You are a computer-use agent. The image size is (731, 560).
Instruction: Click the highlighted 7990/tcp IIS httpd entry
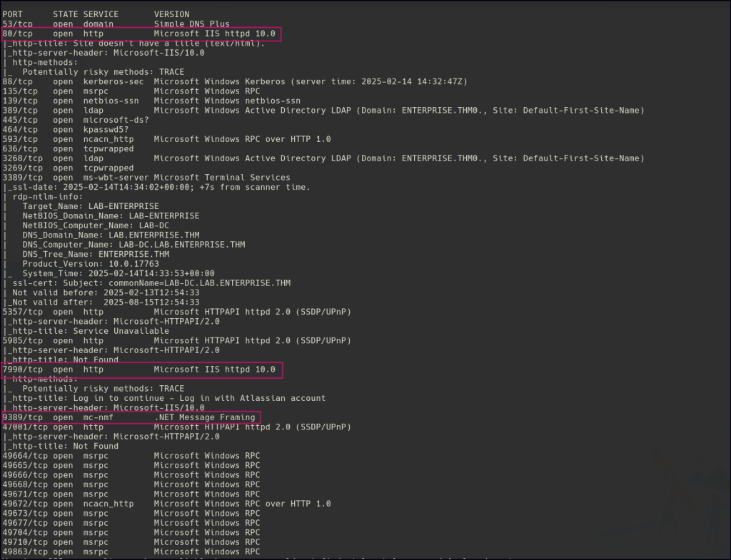[x=141, y=370]
